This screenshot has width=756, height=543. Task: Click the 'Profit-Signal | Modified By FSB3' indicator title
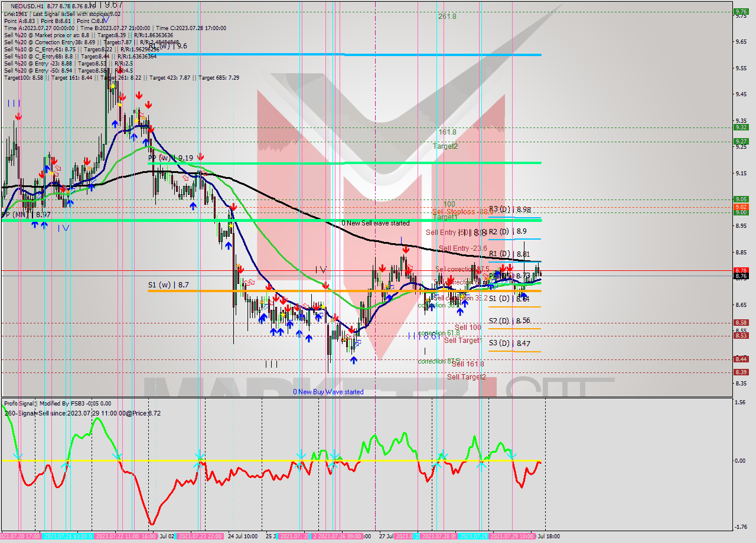(x=45, y=404)
